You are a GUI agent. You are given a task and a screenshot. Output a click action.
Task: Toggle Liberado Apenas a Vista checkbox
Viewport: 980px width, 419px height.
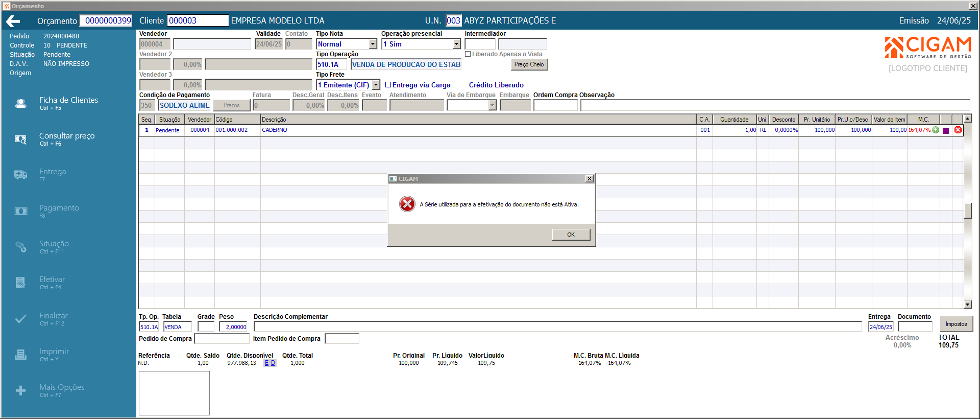point(468,54)
